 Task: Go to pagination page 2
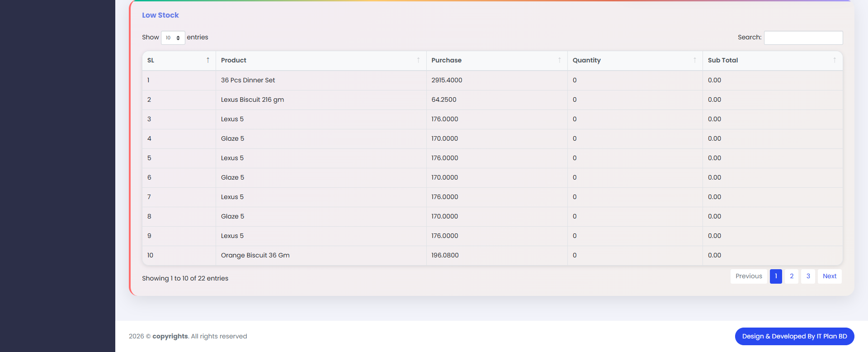[791, 276]
